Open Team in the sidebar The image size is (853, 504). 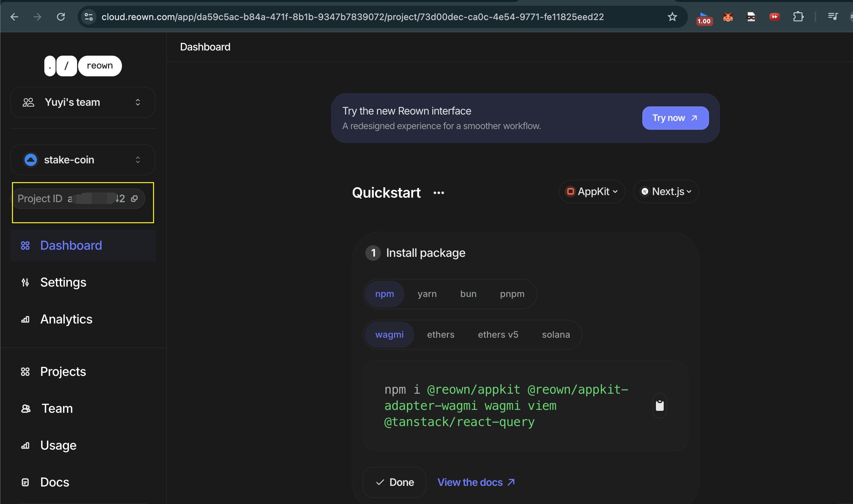tap(83, 409)
